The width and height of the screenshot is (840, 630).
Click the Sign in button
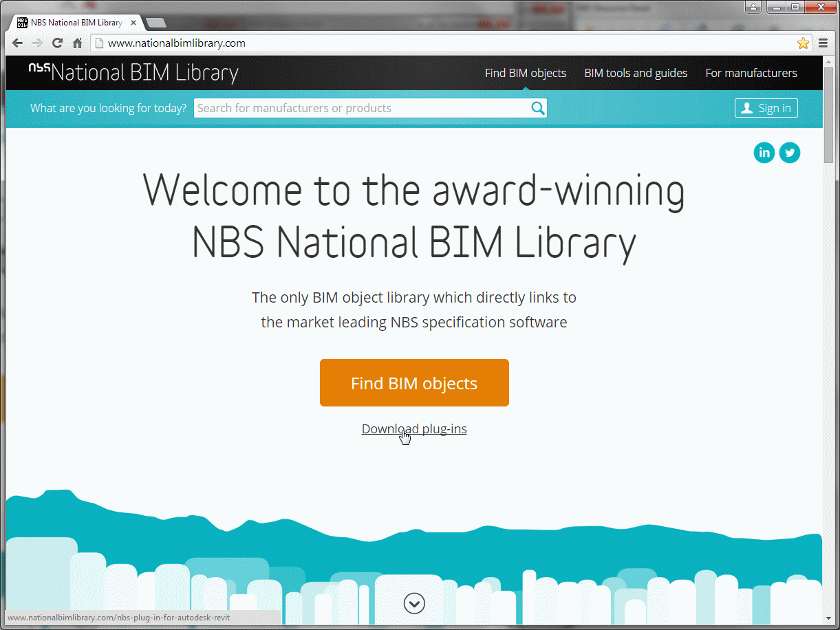766,108
